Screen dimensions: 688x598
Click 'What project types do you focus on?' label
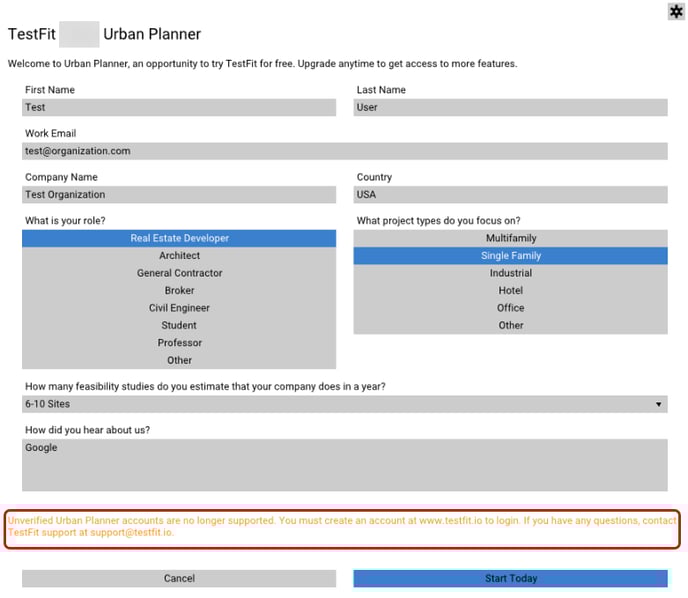click(438, 221)
